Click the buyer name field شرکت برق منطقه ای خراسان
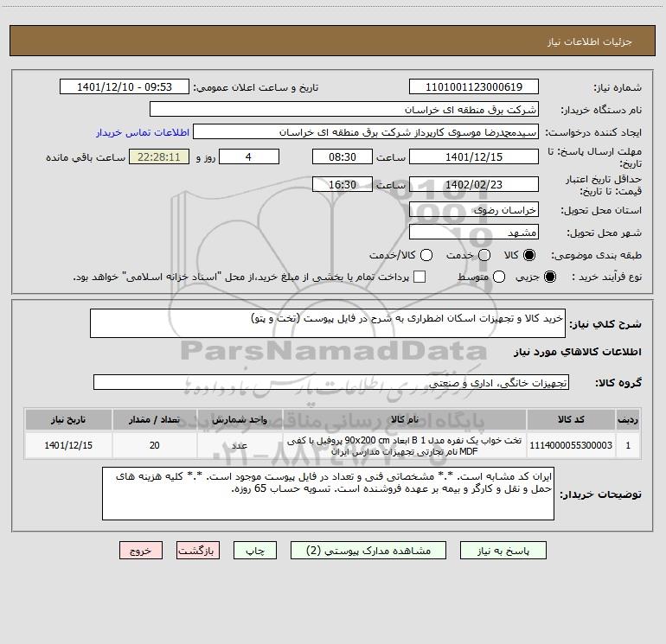 click(344, 109)
